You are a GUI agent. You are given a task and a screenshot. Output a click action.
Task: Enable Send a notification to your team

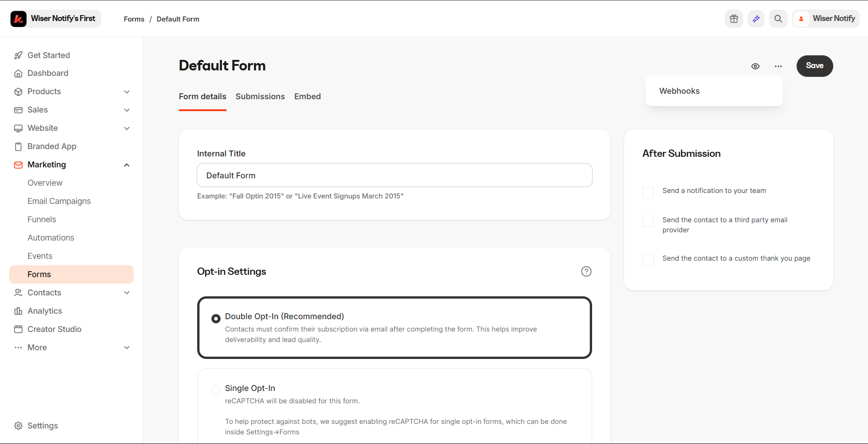648,193
